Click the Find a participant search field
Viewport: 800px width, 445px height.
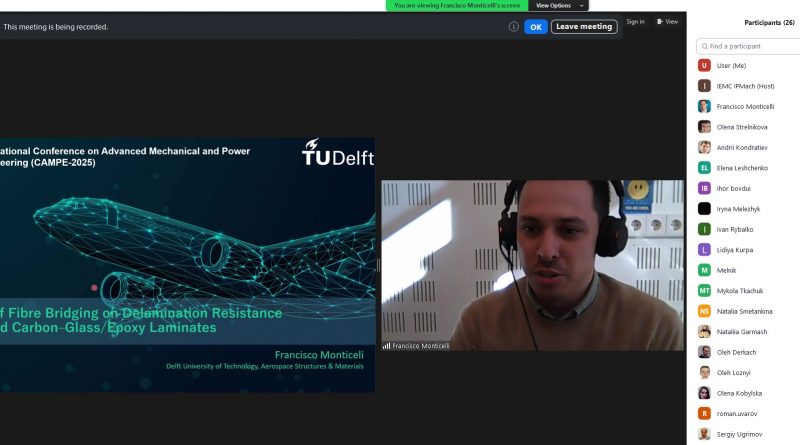(750, 46)
